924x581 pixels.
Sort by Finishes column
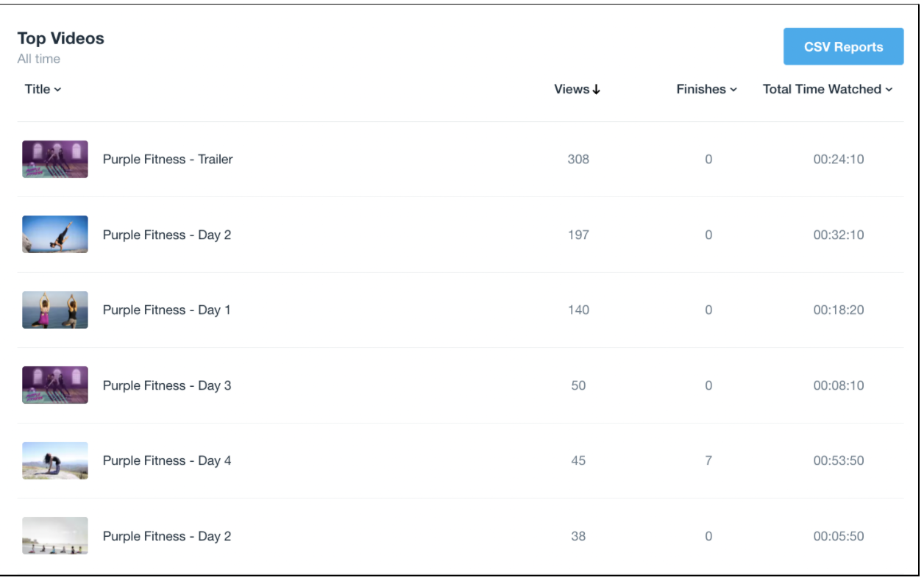[706, 89]
